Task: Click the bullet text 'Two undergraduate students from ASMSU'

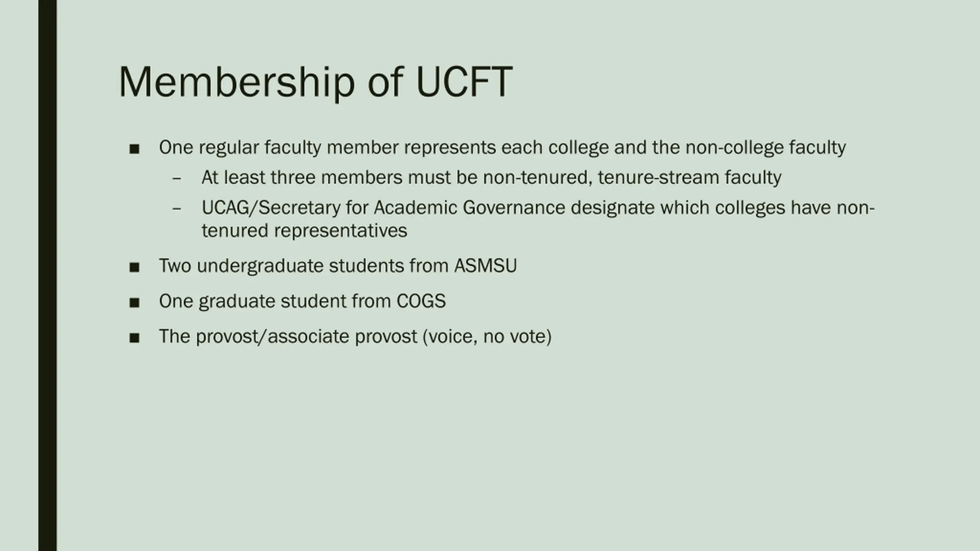Action: coord(338,266)
